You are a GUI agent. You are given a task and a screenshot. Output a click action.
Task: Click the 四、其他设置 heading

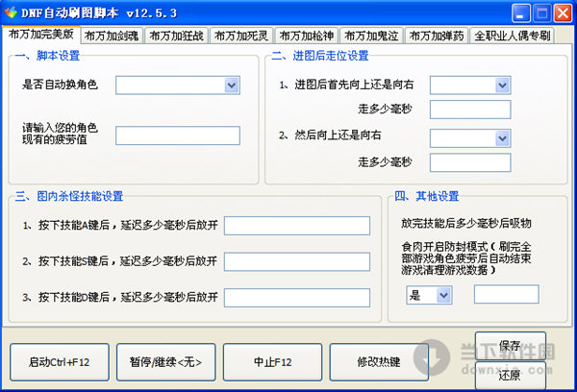[426, 196]
